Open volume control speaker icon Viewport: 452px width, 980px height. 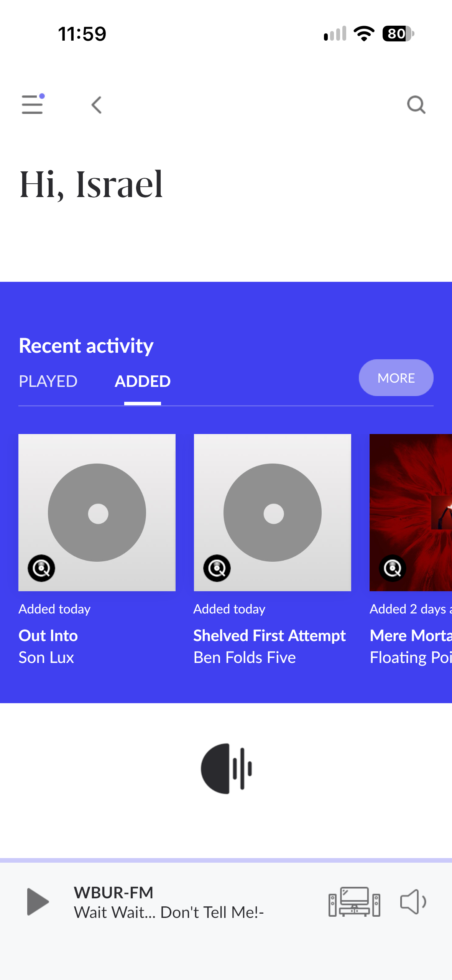pos(413,902)
